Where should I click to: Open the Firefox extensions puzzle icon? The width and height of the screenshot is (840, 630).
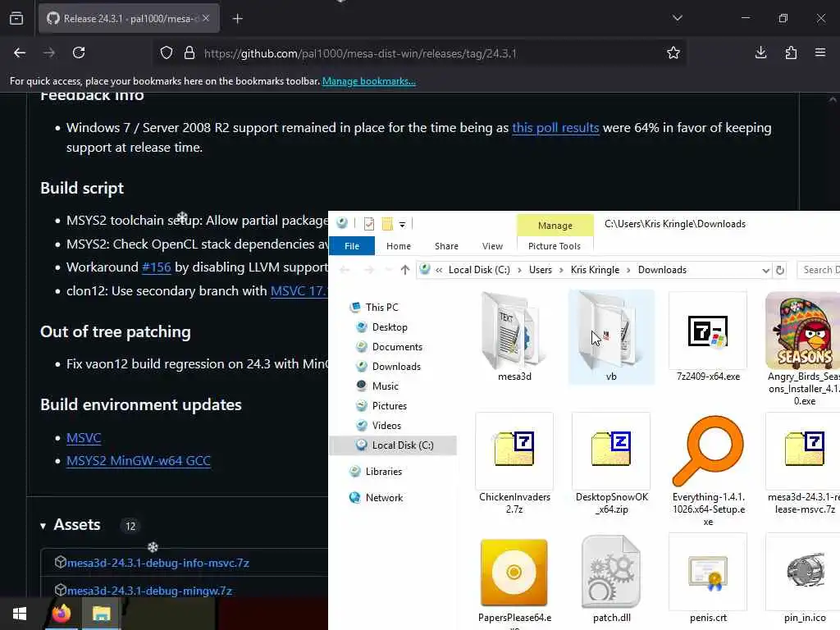791,52
